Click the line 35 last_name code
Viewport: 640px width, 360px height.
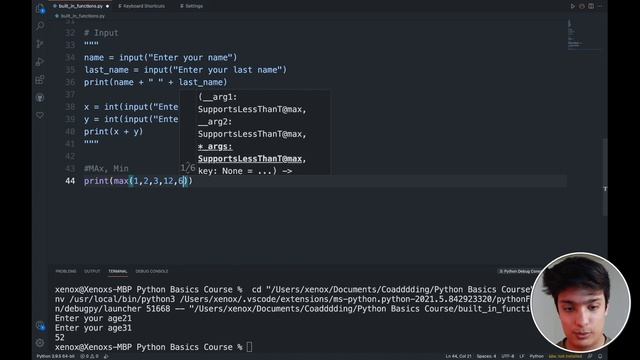tap(185, 70)
